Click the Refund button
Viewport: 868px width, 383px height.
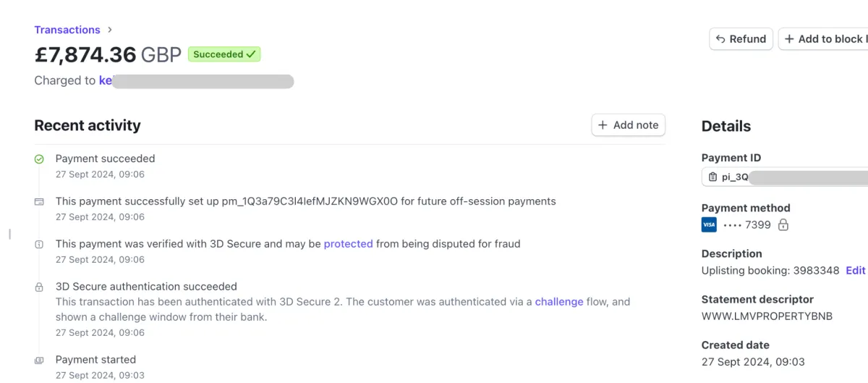741,39
